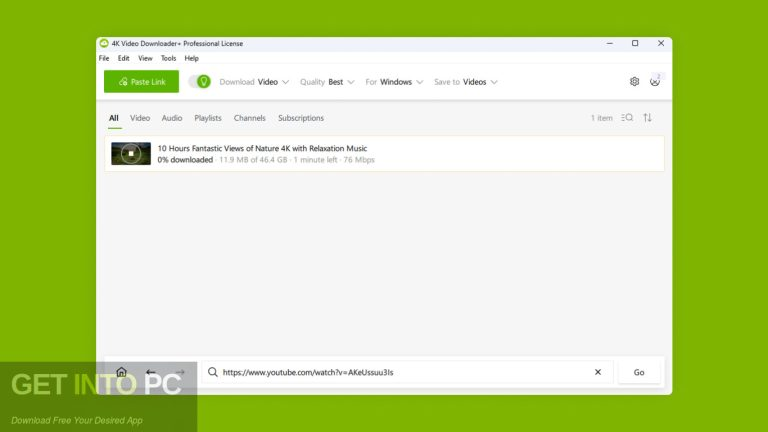
Task: Switch to the Audio tab
Action: click(x=172, y=118)
